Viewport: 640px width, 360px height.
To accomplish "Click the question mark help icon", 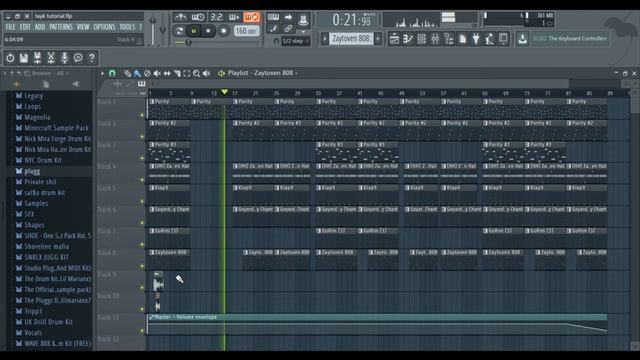I will coord(92,58).
